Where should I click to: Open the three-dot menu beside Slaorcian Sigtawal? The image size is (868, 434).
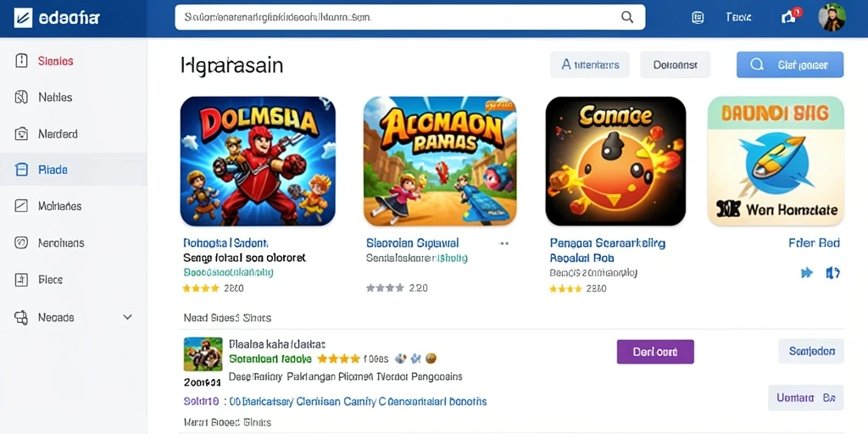(504, 243)
